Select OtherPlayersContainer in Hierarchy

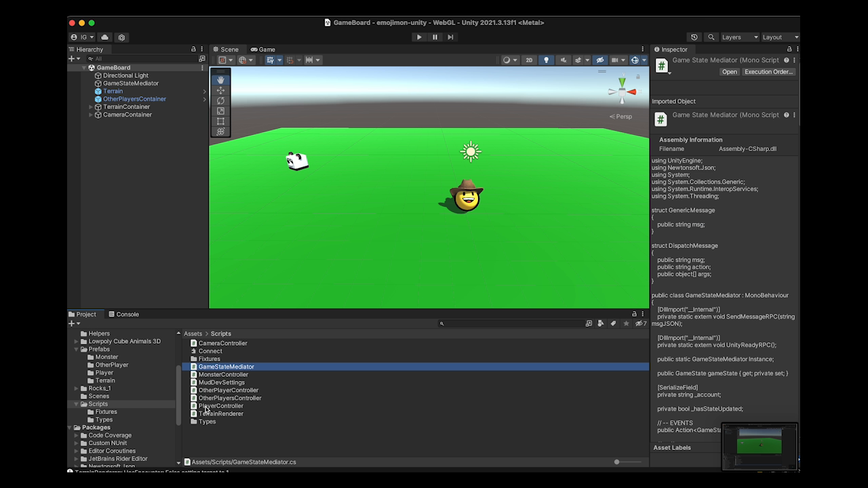tap(134, 99)
